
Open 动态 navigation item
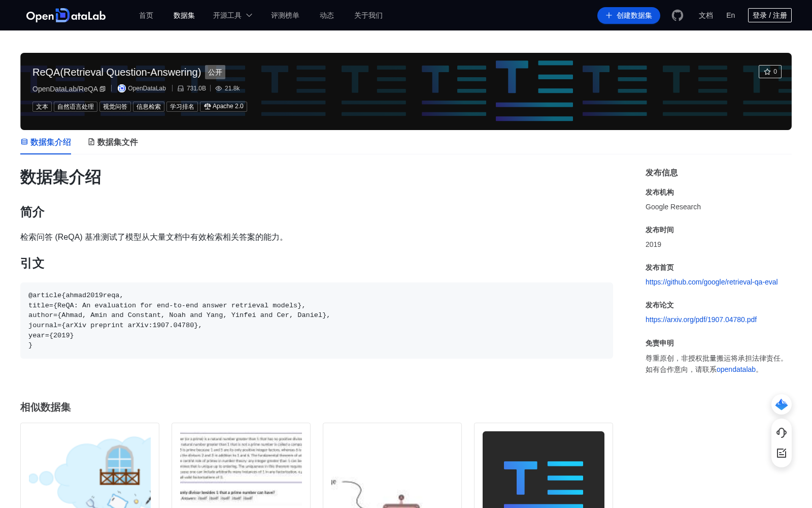(327, 15)
